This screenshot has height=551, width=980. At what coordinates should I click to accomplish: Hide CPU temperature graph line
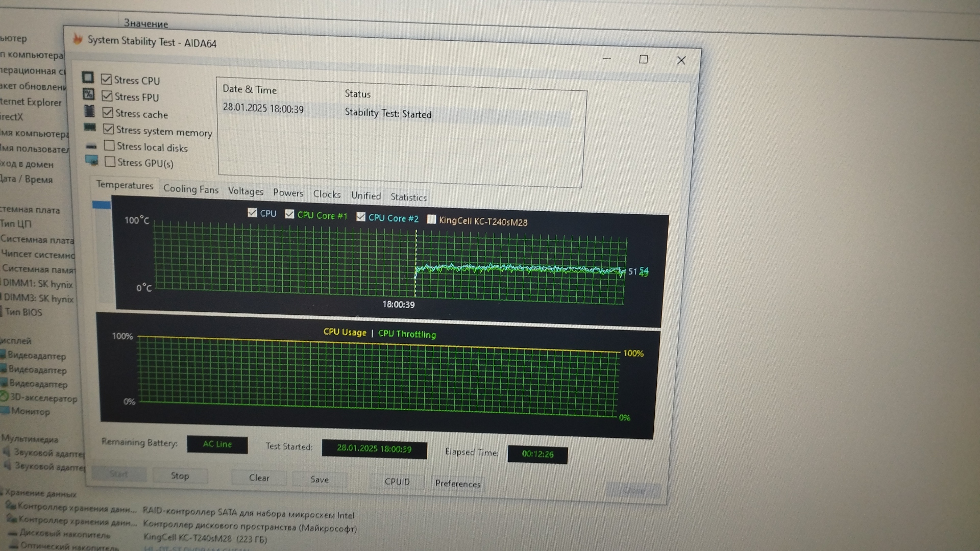252,213
